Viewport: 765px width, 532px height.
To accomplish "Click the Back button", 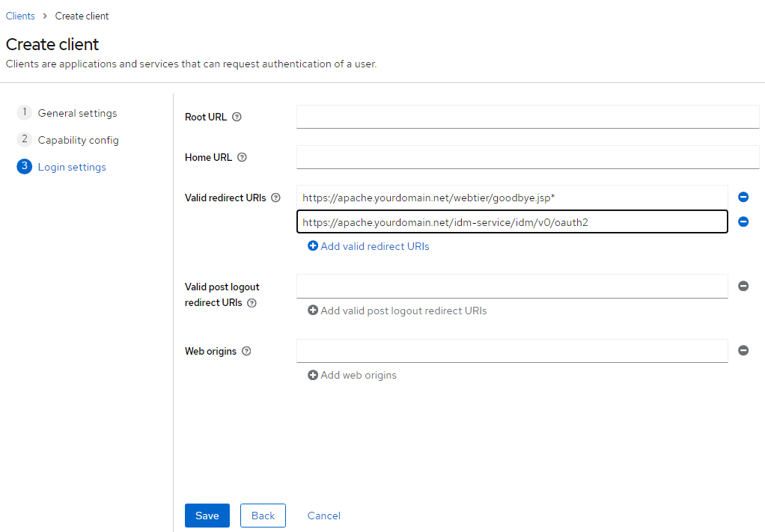I will click(263, 516).
